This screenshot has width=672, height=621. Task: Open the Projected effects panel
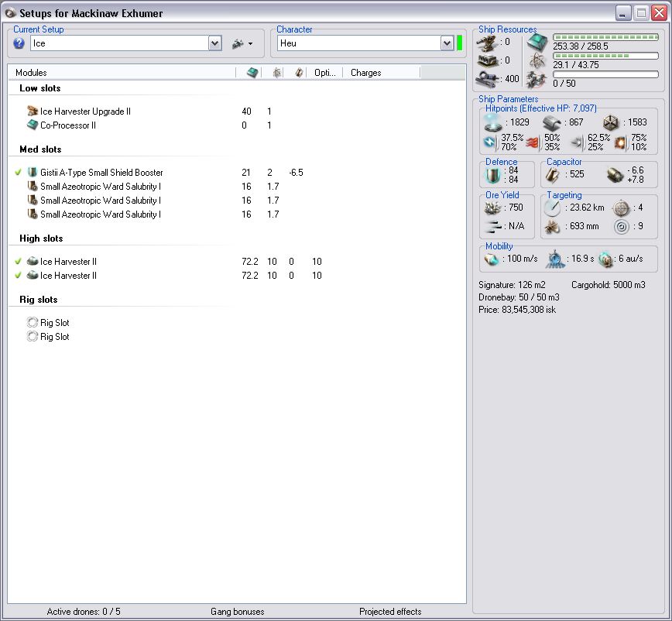pyautogui.click(x=390, y=612)
